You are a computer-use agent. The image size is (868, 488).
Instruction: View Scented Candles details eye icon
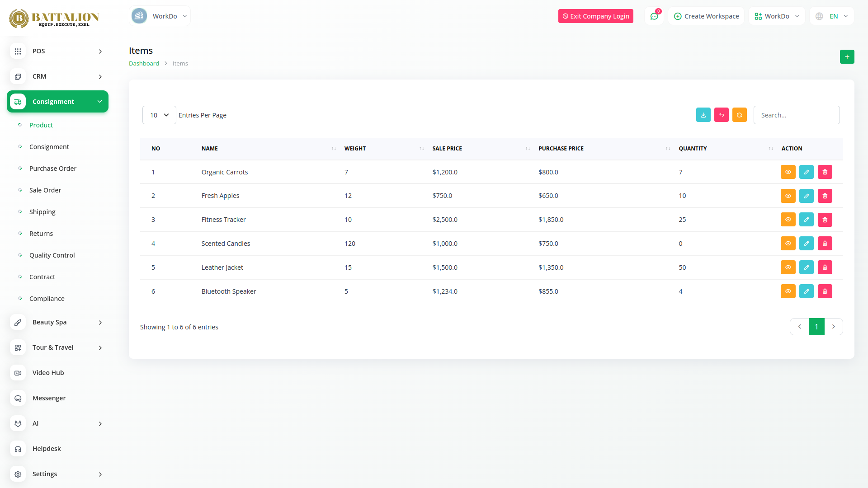tap(788, 244)
